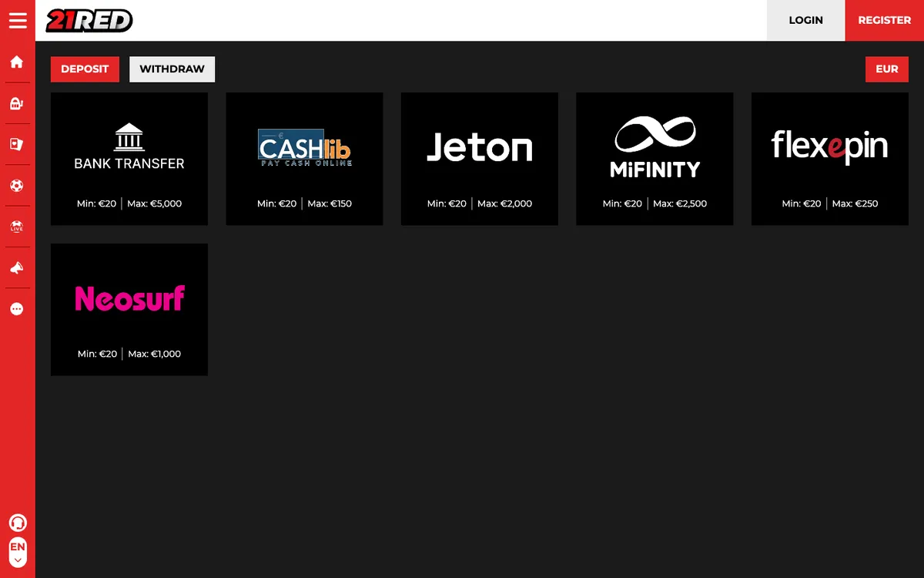The image size is (924, 578).
Task: Go to the Home sidebar icon
Action: point(17,62)
